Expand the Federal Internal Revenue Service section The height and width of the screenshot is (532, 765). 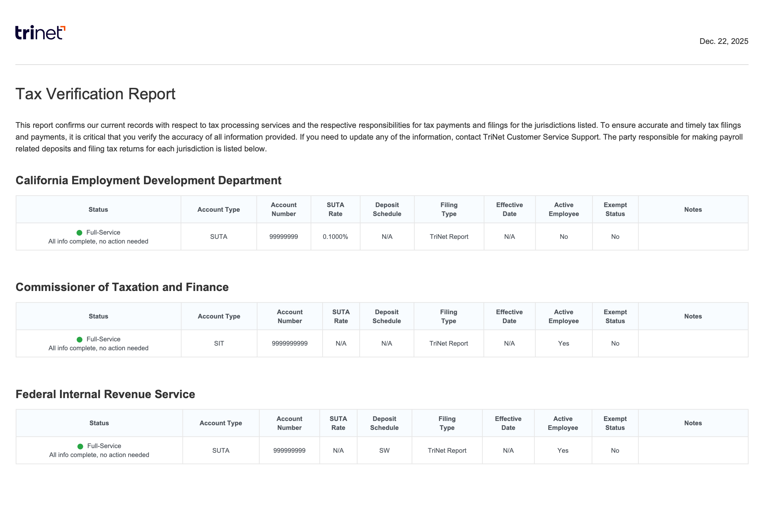[x=105, y=394]
